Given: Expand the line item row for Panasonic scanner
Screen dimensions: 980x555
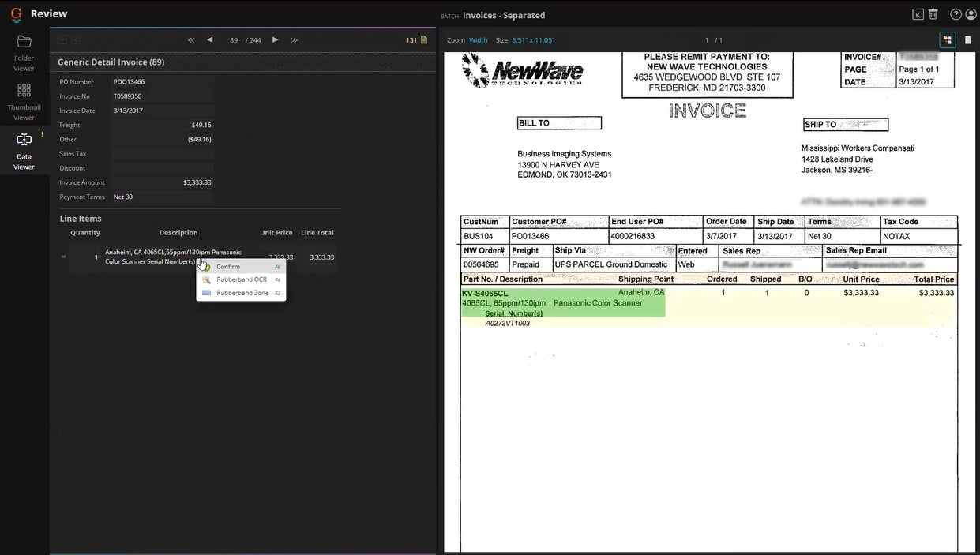Looking at the screenshot, I should point(63,256).
